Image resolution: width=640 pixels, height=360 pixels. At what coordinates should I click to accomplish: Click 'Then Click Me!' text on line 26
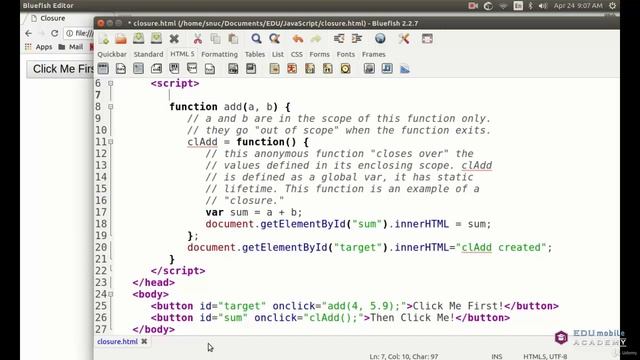(412, 318)
